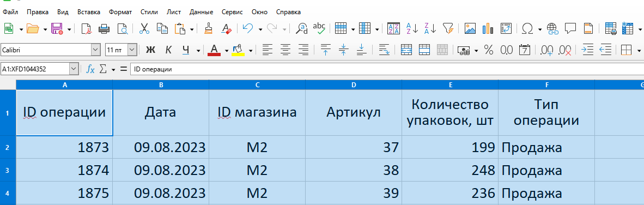Decrease indent

(605, 50)
